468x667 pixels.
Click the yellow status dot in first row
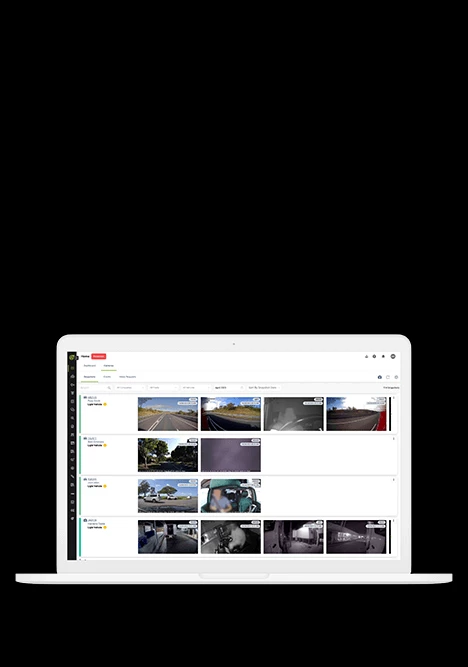pos(105,405)
